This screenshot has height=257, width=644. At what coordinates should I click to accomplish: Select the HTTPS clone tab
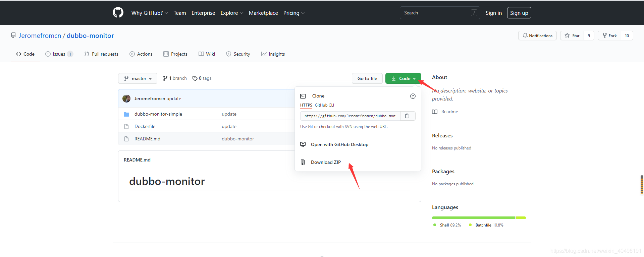pos(306,105)
